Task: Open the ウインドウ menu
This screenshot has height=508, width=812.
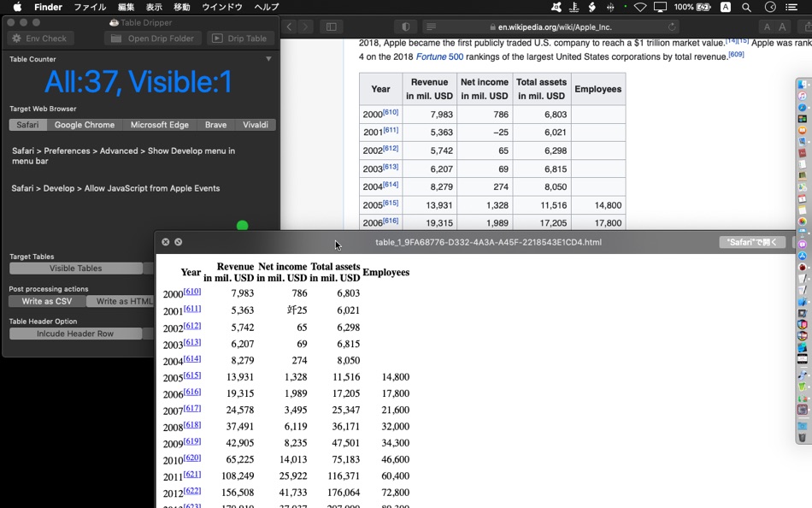Action: tap(222, 7)
